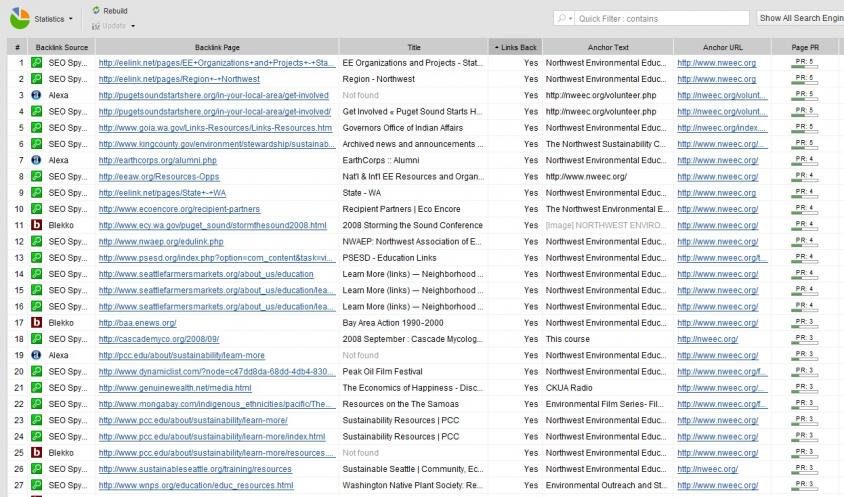Select 'Recipient Partners | Eco Encore' title
This screenshot has height=497, width=844.
pos(401,209)
